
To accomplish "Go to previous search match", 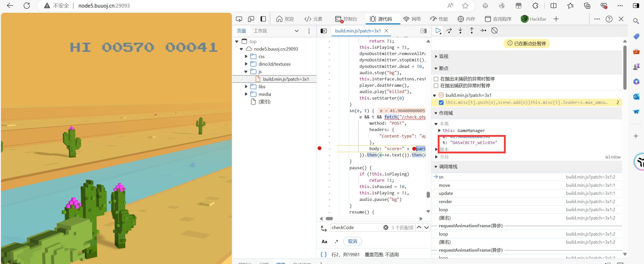I will click(419, 227).
